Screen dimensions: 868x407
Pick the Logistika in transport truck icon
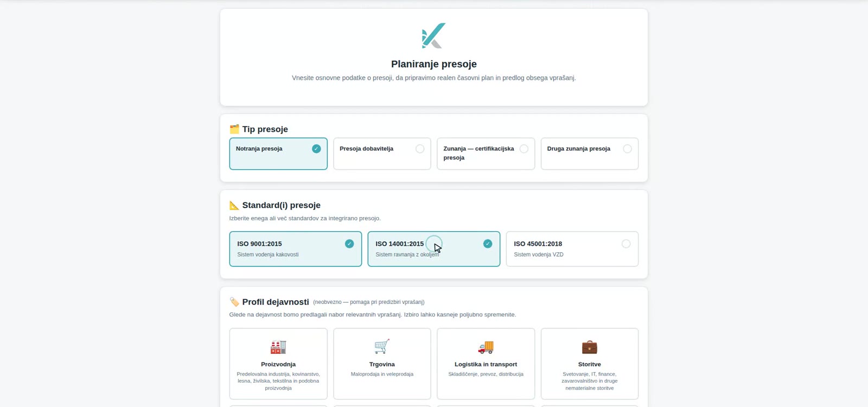coord(486,347)
